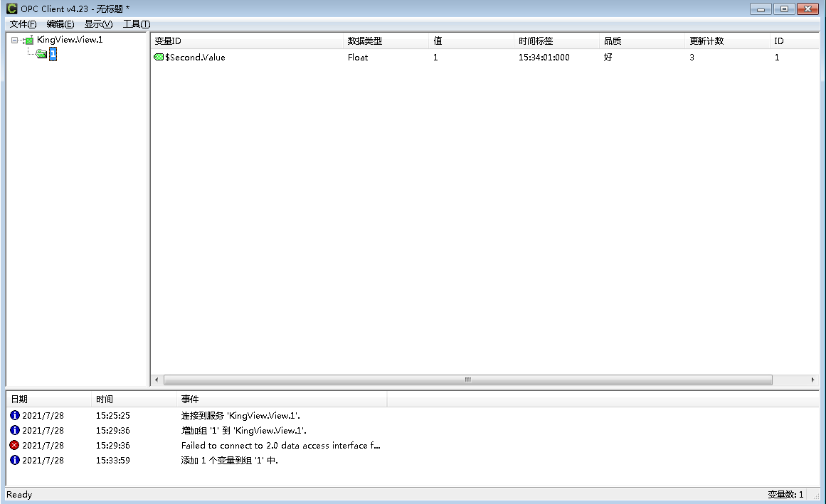Click the OPC Client app icon in title bar
The width and height of the screenshot is (826, 504).
(11, 9)
